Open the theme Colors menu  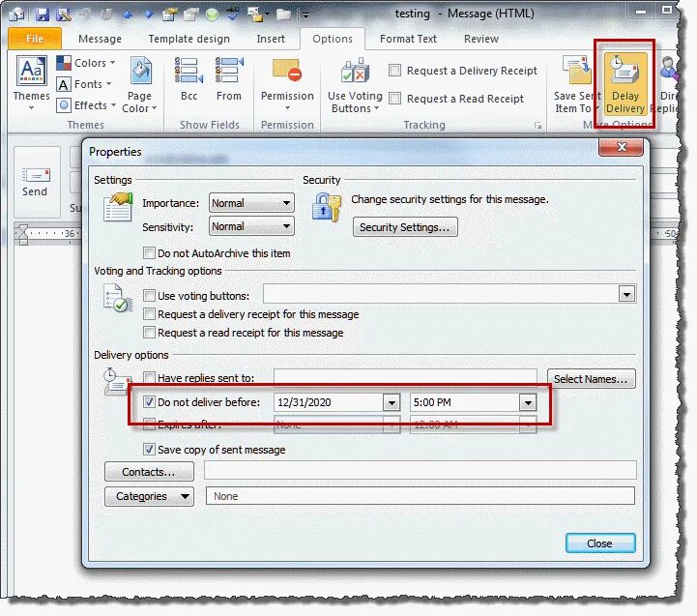pos(86,63)
